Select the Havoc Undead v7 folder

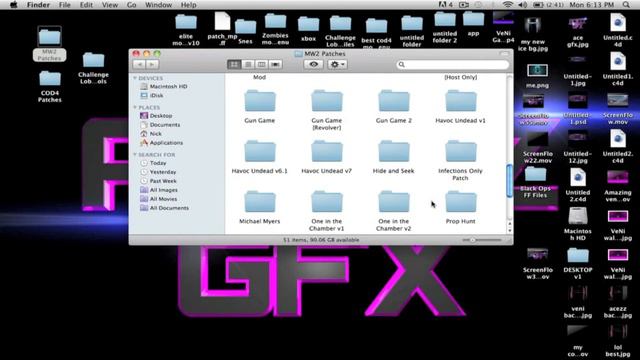tap(327, 151)
